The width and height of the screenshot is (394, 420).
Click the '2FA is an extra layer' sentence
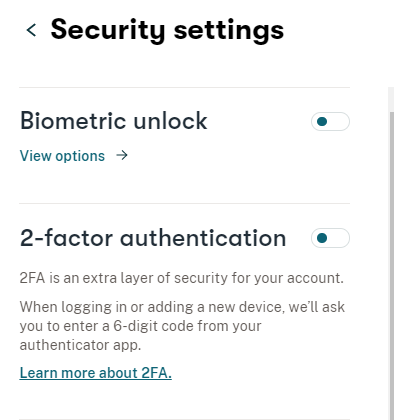click(181, 278)
